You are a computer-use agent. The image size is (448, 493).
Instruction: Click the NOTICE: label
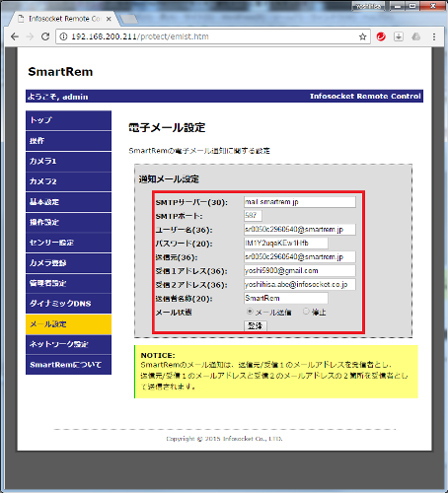(x=158, y=355)
